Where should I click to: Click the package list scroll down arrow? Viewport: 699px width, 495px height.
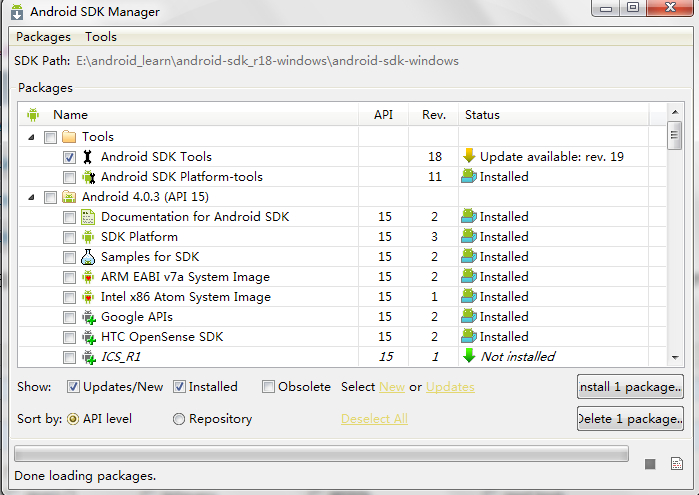(675, 358)
